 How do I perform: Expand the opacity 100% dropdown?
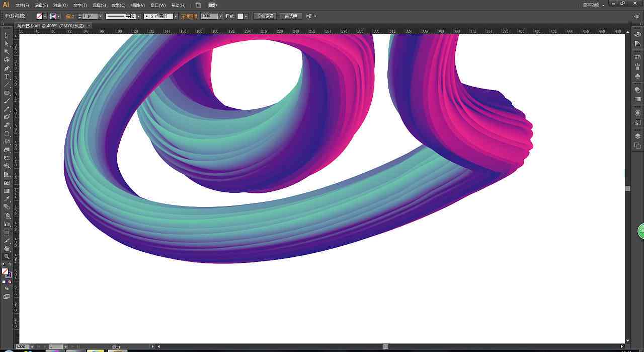[x=220, y=16]
